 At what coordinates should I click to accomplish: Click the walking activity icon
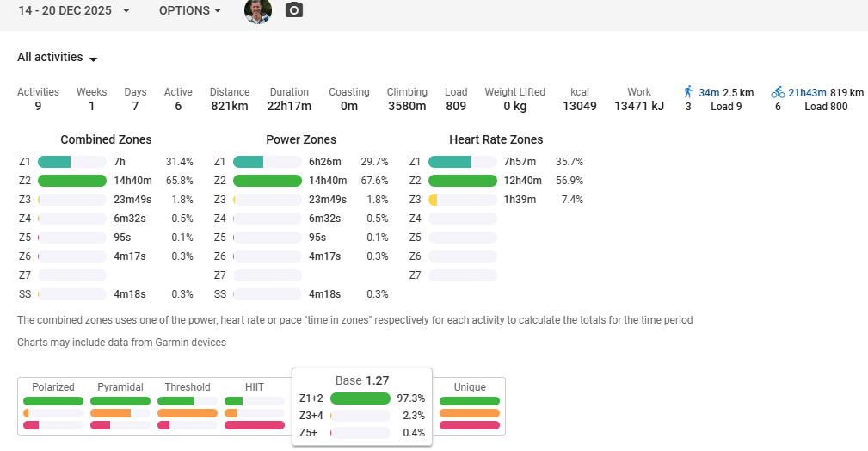click(688, 92)
